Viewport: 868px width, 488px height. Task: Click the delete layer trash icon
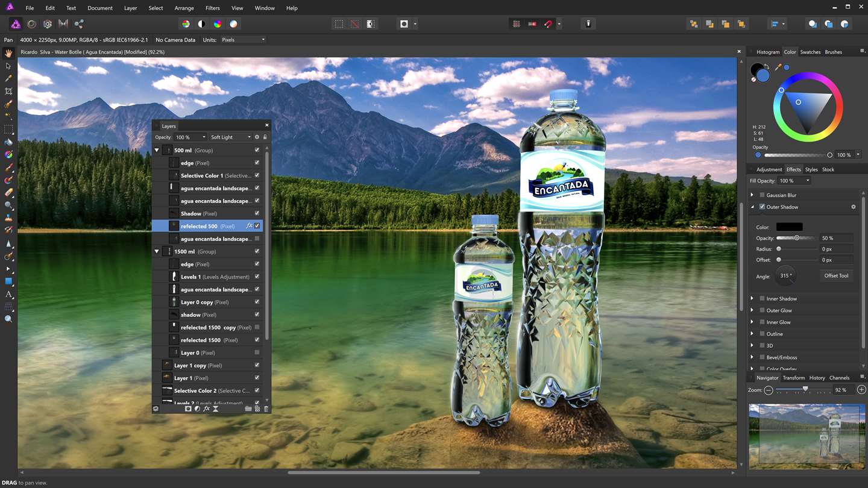coord(266,408)
